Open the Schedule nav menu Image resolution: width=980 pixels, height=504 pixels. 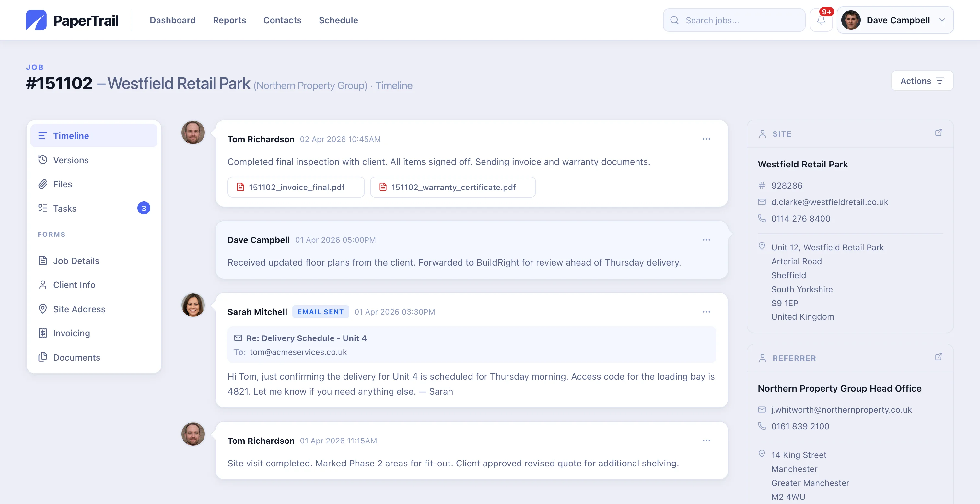338,20
